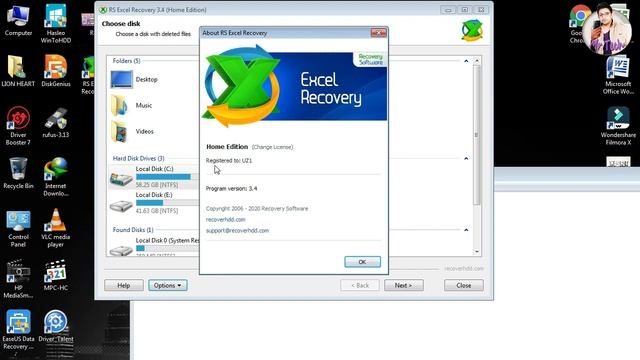The height and width of the screenshot is (360, 640).
Task: Click the Next > button
Action: 404,285
